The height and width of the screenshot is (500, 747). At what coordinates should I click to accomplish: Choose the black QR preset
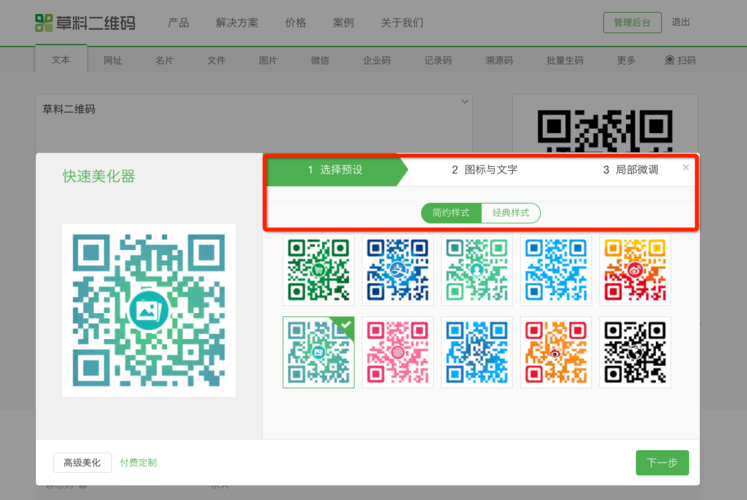[635, 352]
